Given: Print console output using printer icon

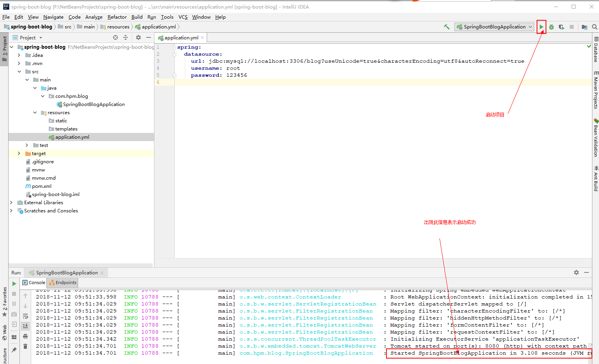Looking at the screenshot, I should pyautogui.click(x=25, y=337).
